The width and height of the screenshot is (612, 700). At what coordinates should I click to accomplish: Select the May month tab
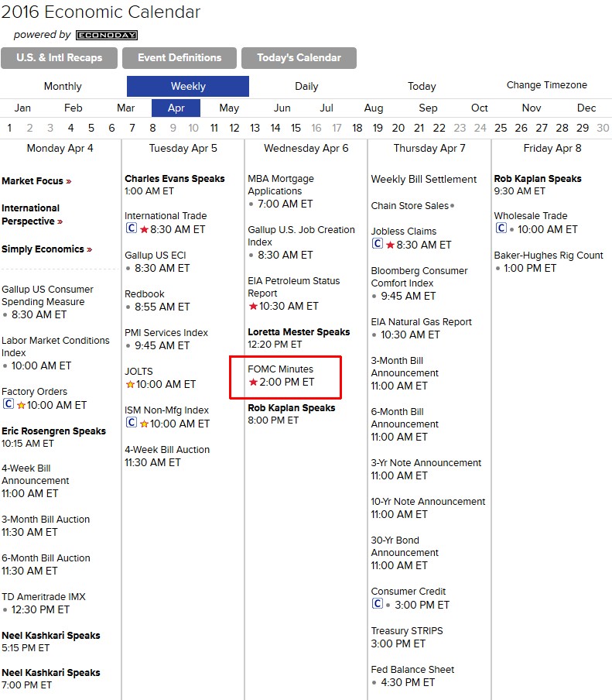point(229,108)
